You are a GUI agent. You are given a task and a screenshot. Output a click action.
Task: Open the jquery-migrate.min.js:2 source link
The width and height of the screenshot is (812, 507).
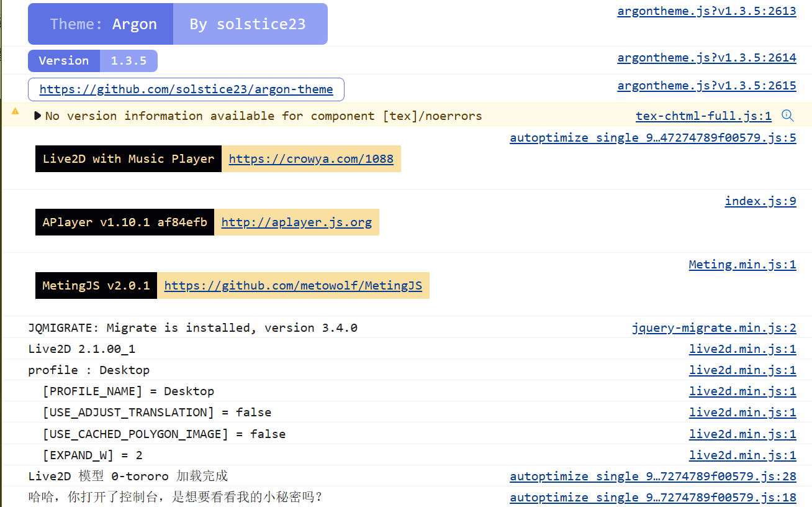coord(714,328)
